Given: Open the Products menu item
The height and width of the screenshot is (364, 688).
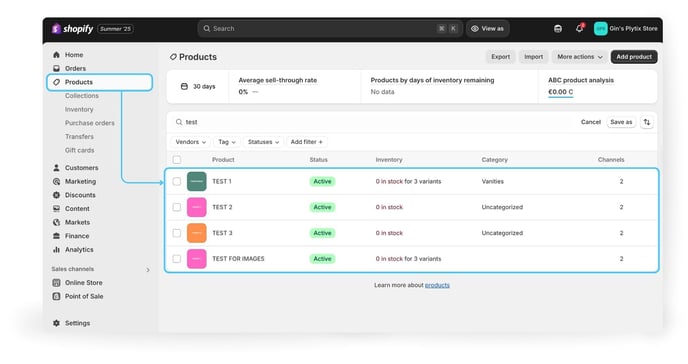Looking at the screenshot, I should pyautogui.click(x=100, y=82).
